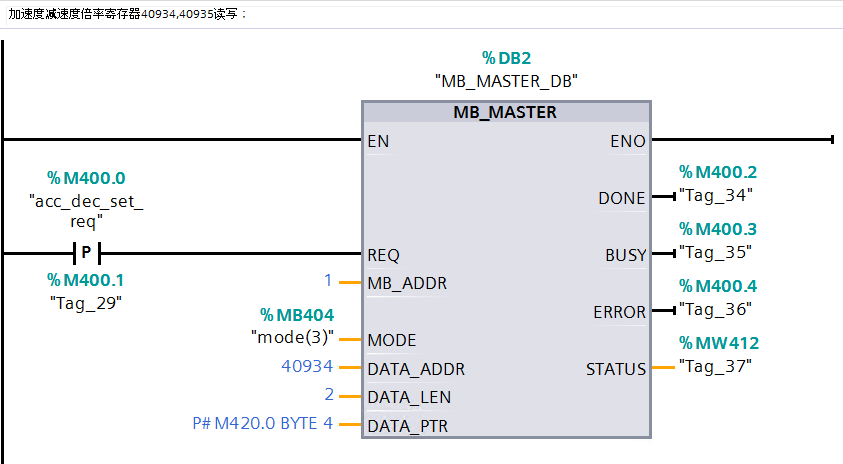Screen dimensions: 843x464
Task: Select the "MB_MASTER_DB" instance name
Action: click(x=506, y=81)
